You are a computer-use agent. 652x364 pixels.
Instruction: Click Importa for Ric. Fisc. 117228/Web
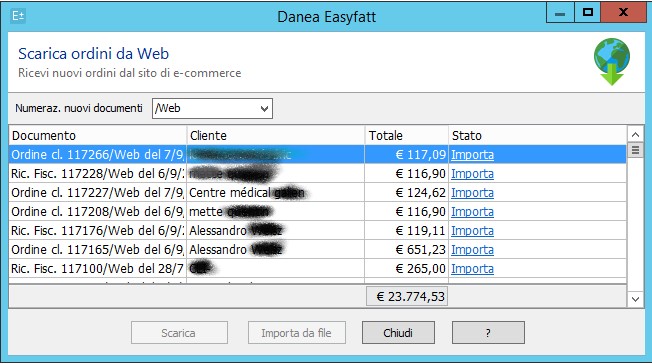(x=472, y=174)
